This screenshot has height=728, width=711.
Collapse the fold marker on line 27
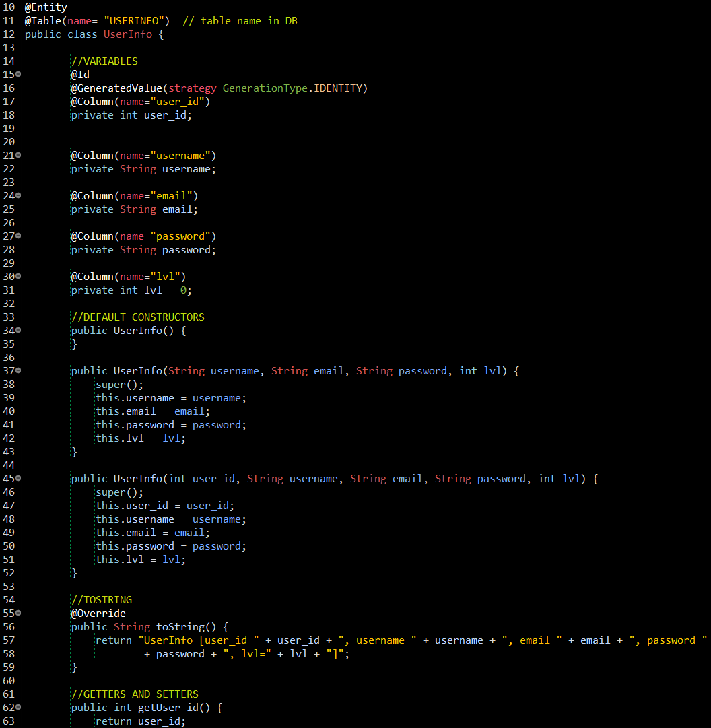(18, 236)
